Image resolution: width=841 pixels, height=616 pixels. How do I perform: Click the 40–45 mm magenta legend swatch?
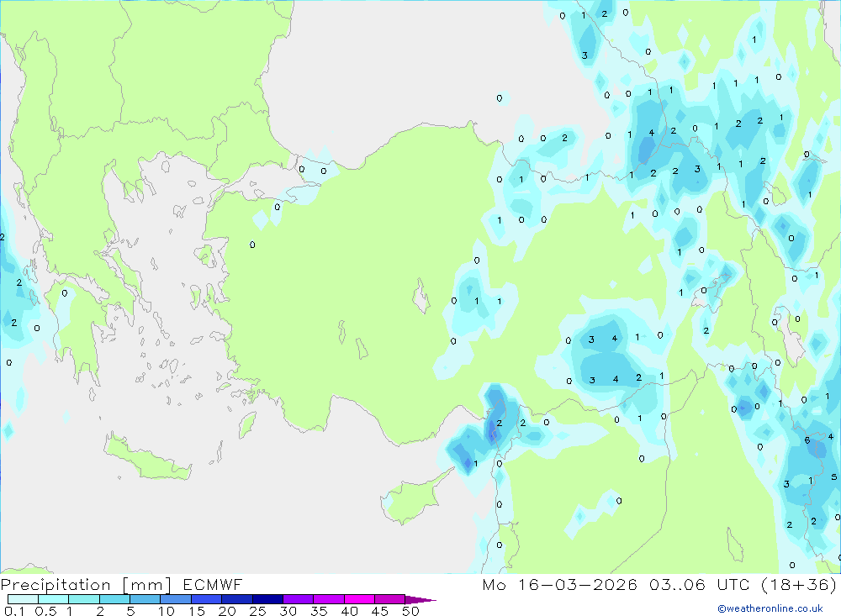[359, 599]
